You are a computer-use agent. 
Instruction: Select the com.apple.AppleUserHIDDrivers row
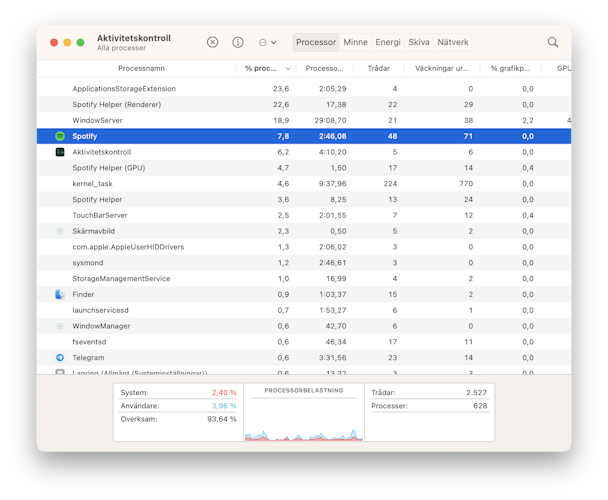(304, 247)
